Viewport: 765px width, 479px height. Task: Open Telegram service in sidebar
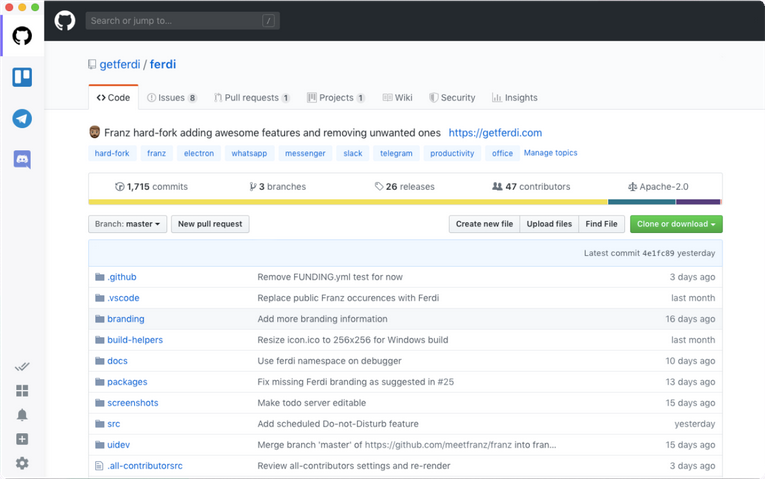(x=22, y=119)
